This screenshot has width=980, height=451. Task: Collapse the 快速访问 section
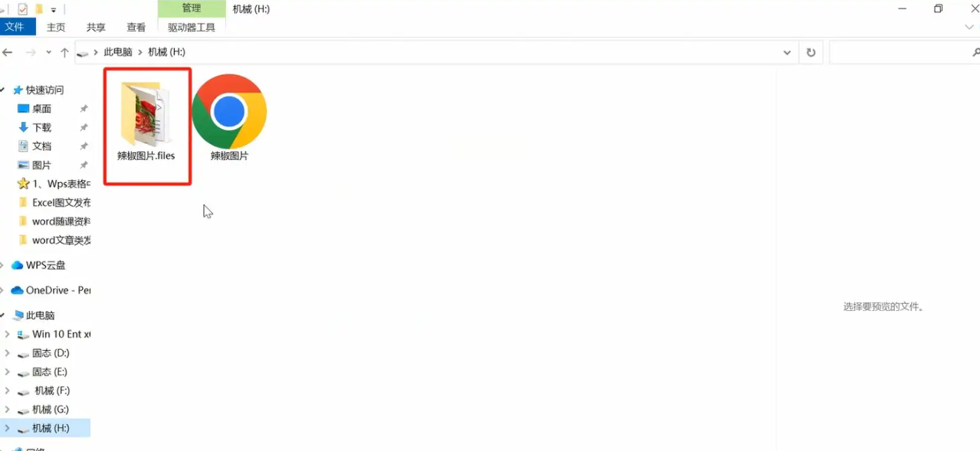[x=3, y=90]
